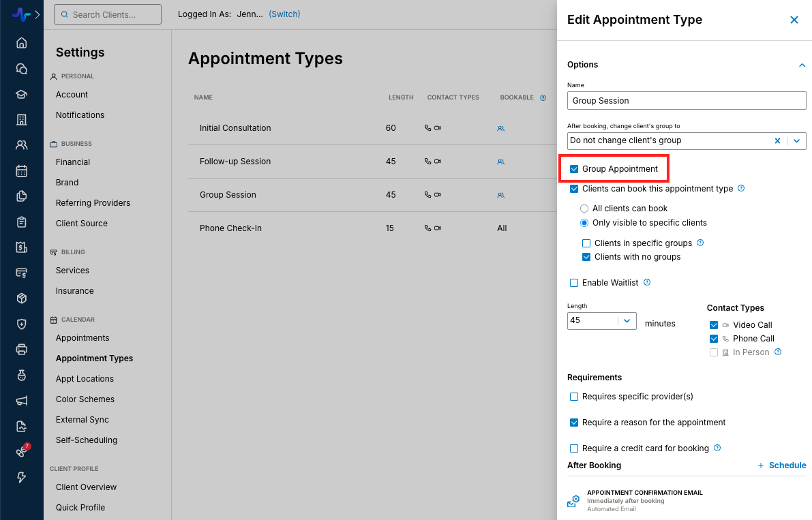Uncheck the Phone Call contact type
812x520 pixels.
(x=714, y=339)
